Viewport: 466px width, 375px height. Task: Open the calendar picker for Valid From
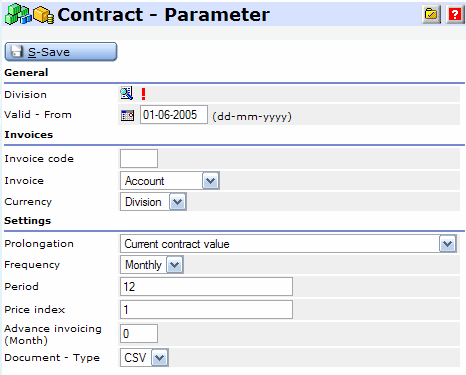[x=127, y=115]
